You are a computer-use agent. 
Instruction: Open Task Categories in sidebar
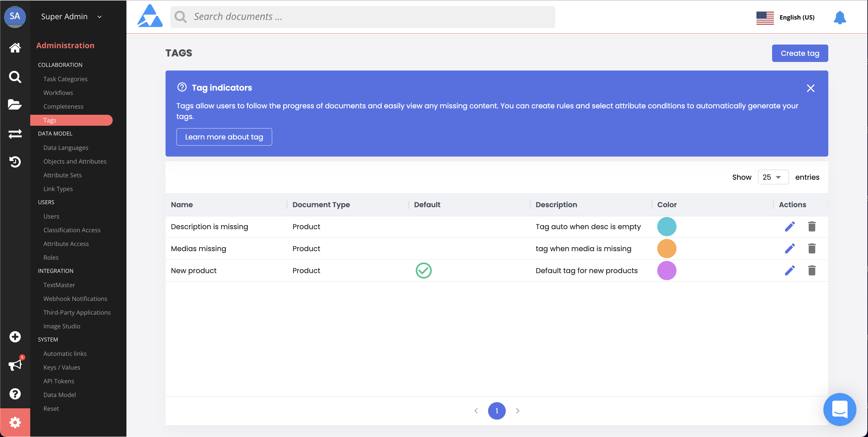[x=65, y=79]
